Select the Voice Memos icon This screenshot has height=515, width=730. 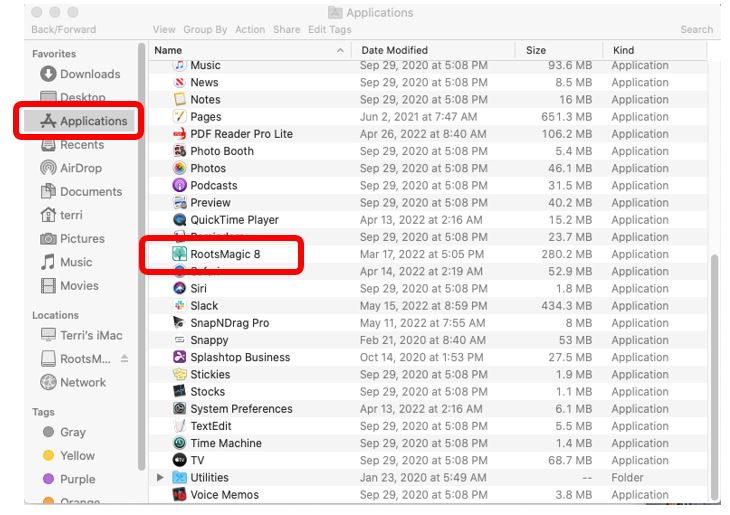[180, 495]
